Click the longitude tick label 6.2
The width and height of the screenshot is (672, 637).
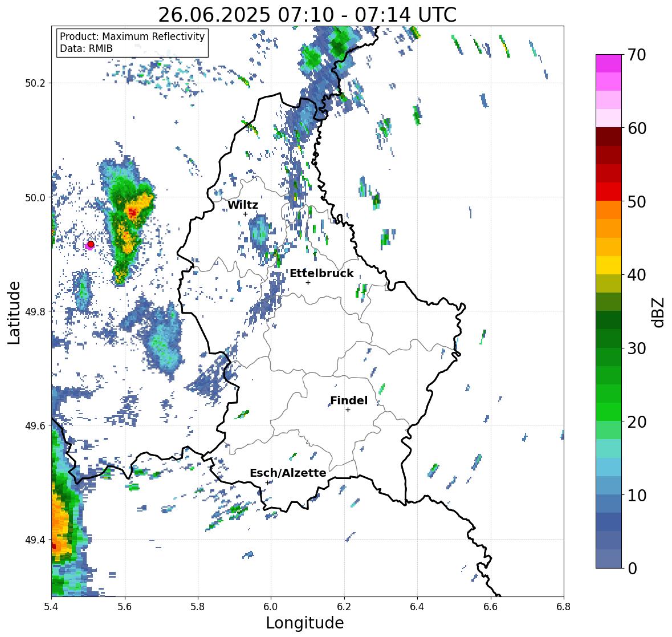point(344,607)
